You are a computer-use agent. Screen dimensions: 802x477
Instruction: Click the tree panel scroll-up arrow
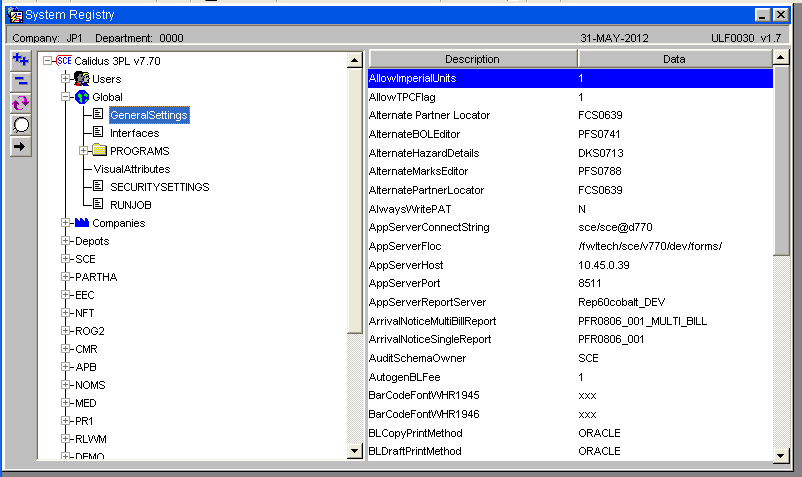(354, 60)
